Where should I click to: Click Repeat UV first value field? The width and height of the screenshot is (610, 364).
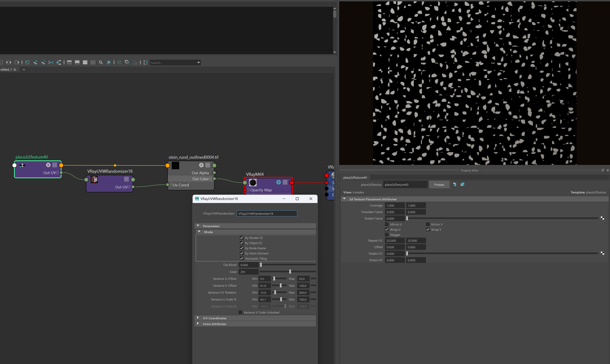tap(395, 241)
